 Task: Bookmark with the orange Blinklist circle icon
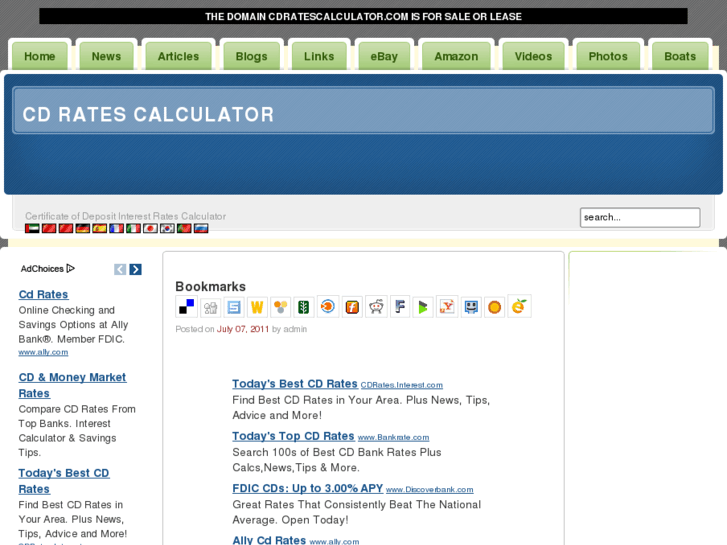[x=328, y=306]
